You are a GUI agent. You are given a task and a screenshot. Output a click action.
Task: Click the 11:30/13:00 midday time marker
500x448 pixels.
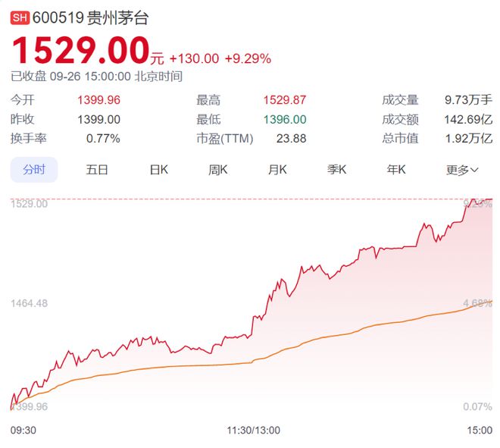[x=253, y=430]
